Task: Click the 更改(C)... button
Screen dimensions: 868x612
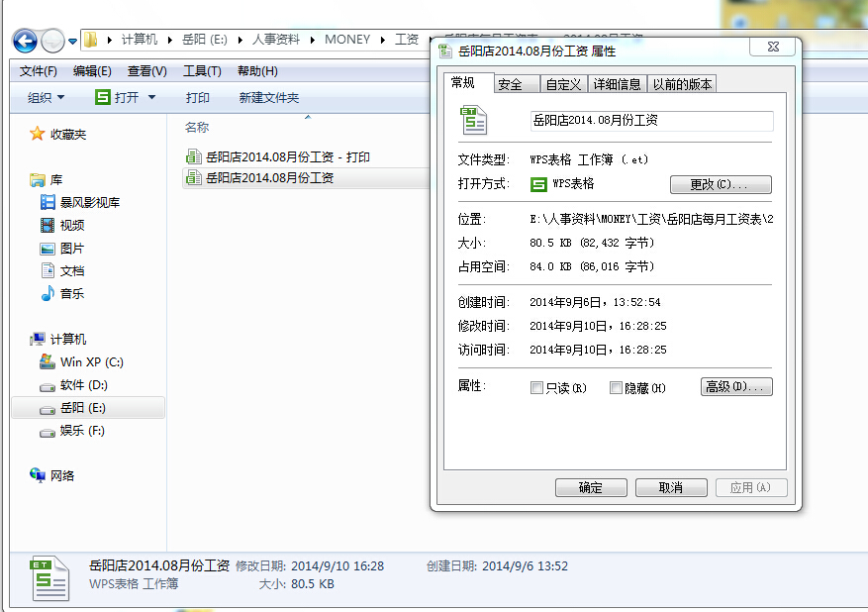Action: click(721, 184)
